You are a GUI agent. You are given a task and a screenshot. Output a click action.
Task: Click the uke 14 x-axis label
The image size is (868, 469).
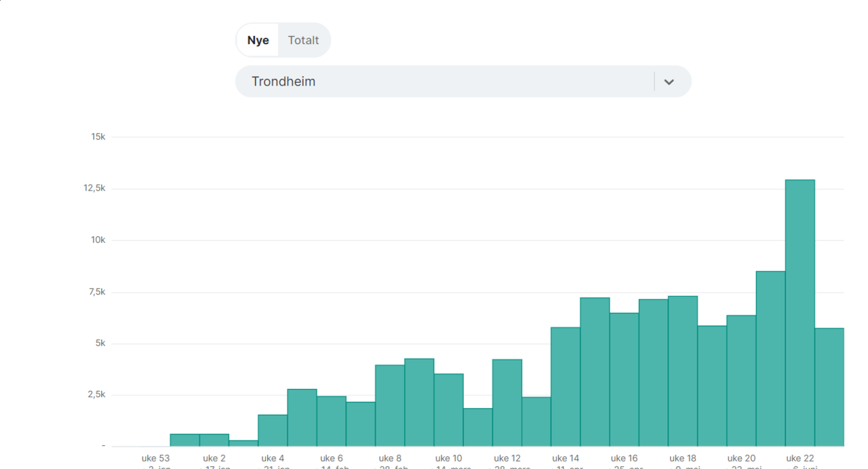click(566, 458)
